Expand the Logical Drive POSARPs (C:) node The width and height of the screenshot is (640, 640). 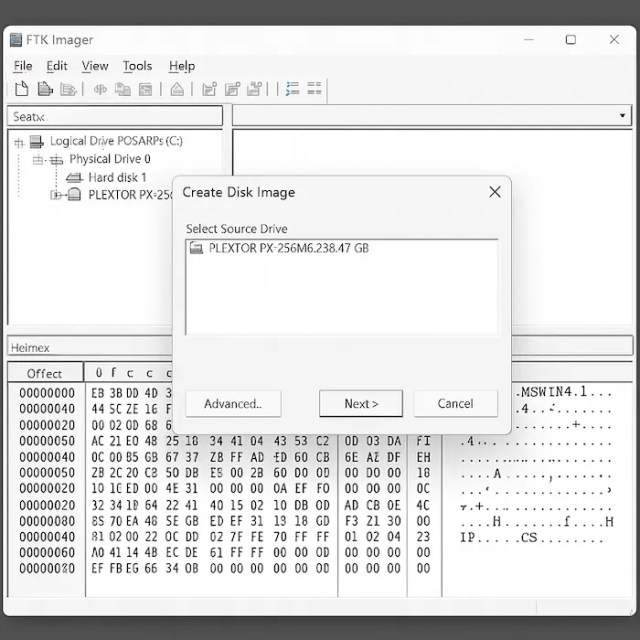19,142
